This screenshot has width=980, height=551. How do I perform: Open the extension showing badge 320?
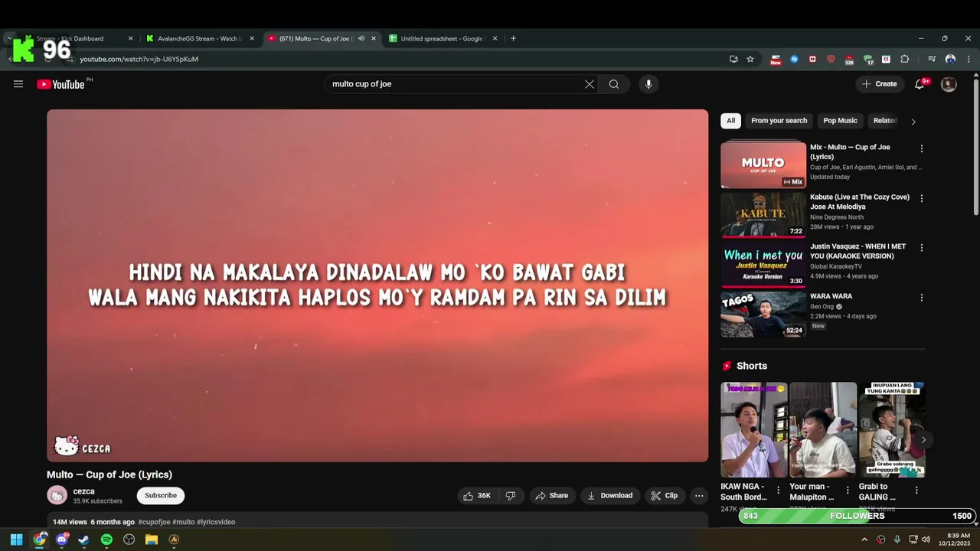[849, 60]
